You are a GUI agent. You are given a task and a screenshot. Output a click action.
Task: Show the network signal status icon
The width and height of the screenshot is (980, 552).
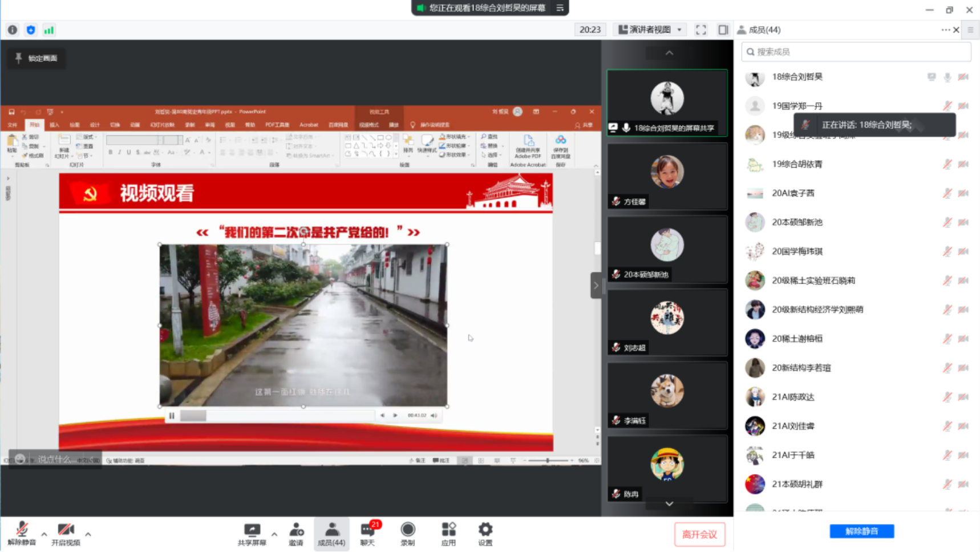[49, 30]
